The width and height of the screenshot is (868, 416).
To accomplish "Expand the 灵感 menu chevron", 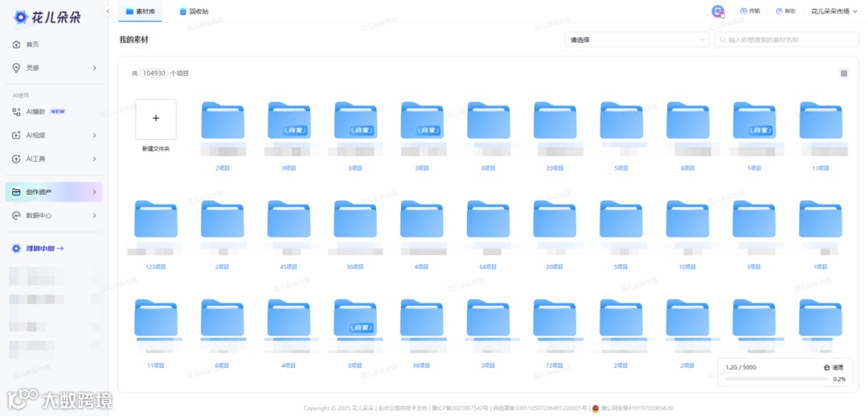I will click(x=95, y=68).
